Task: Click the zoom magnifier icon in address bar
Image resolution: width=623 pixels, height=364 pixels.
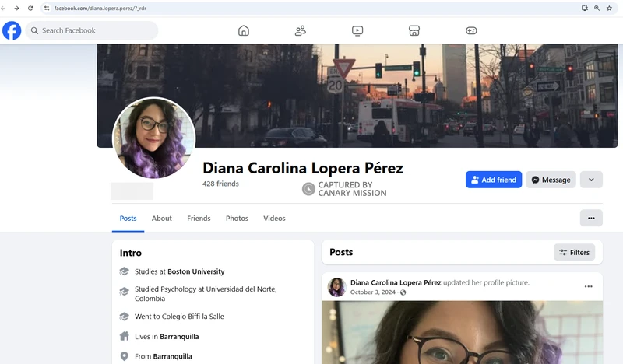Action: 597,8
